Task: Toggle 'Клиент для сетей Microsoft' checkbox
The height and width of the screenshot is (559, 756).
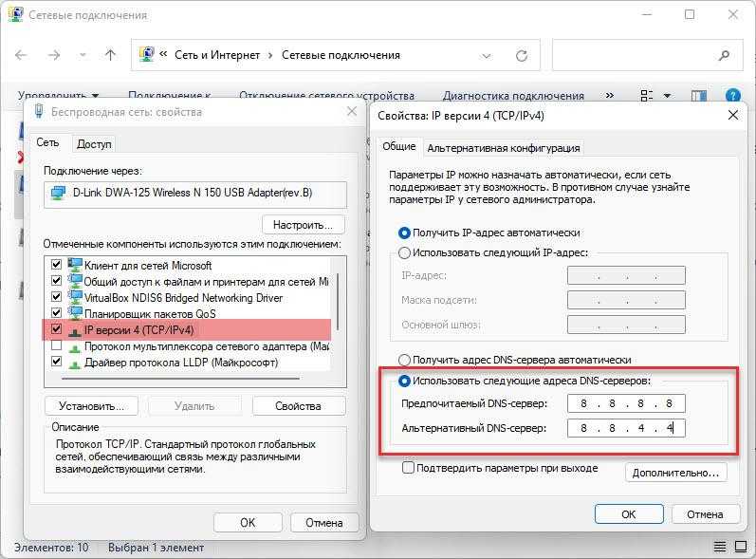Action: pyautogui.click(x=56, y=264)
